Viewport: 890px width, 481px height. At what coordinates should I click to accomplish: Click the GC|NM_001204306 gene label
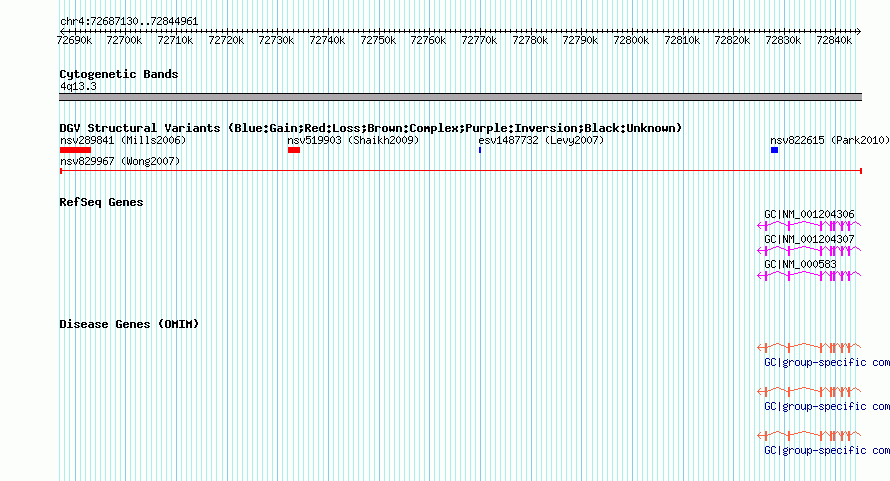point(809,214)
